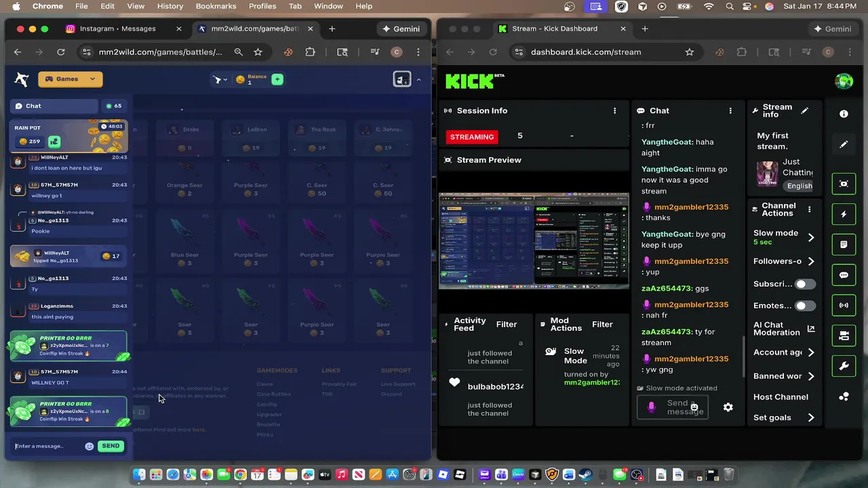Open the emoji picker in mm2wild chat
The height and width of the screenshot is (488, 868).
[x=90, y=446]
